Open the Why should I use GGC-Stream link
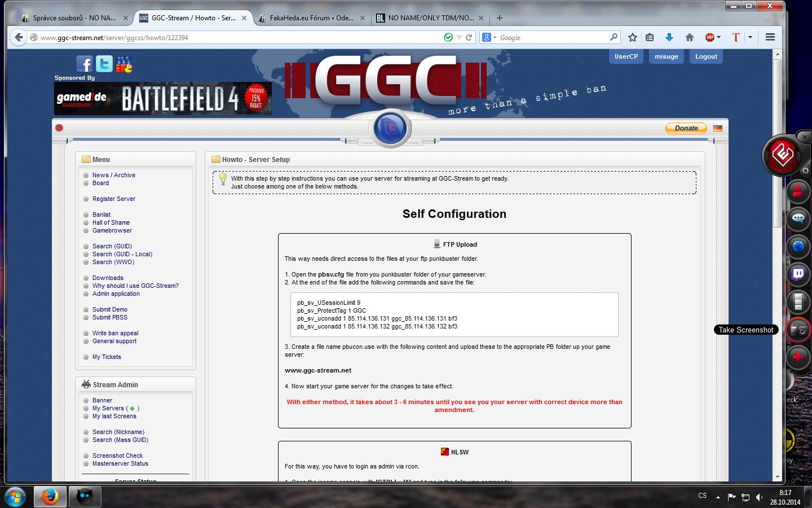 pyautogui.click(x=135, y=286)
